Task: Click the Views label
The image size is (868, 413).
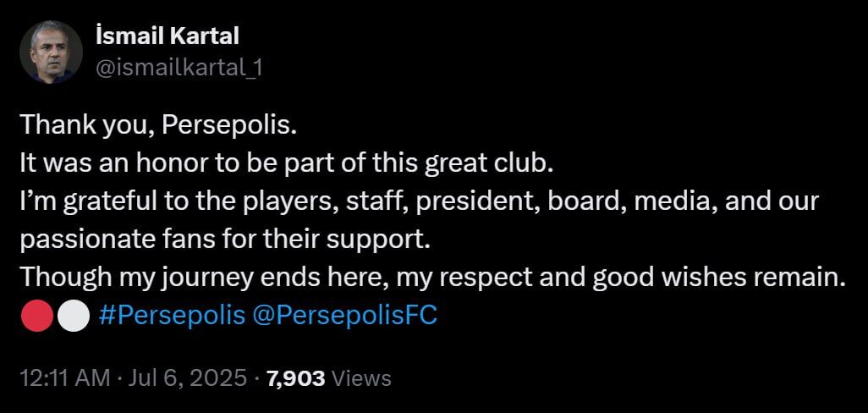Action: tap(362, 377)
